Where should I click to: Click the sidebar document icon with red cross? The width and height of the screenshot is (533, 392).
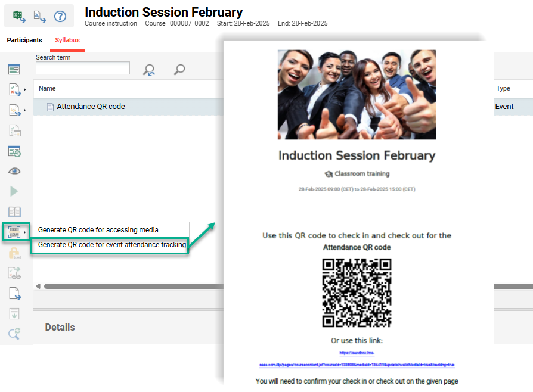coord(14,90)
